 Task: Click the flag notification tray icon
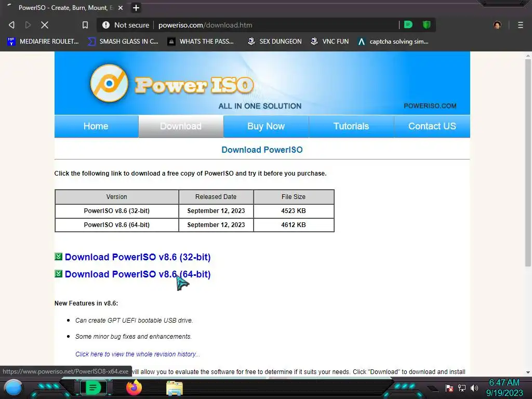click(x=449, y=388)
